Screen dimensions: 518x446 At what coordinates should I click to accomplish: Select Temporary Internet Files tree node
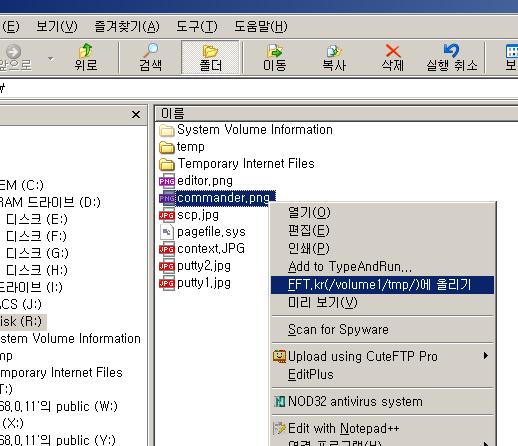click(x=61, y=372)
